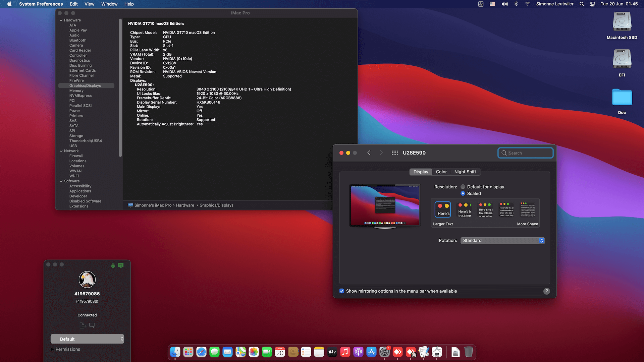Open the View menu
Screen dimensions: 644x362
coord(89,4)
